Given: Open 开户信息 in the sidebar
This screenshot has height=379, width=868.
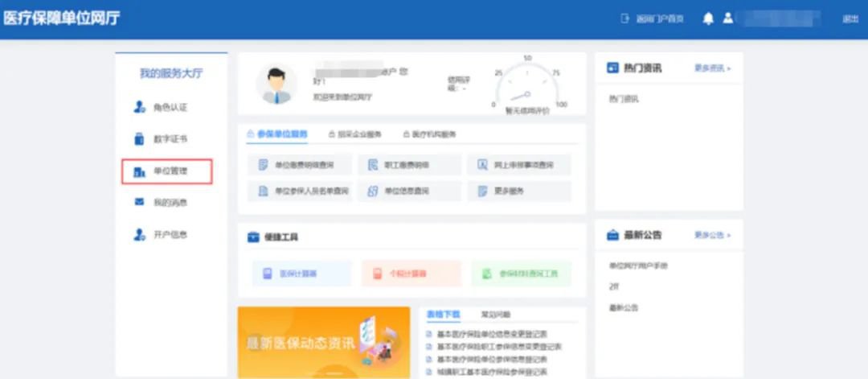Looking at the screenshot, I should click(x=161, y=234).
